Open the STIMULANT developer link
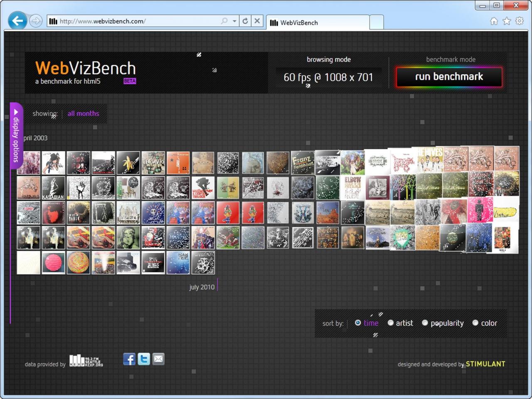 (485, 364)
